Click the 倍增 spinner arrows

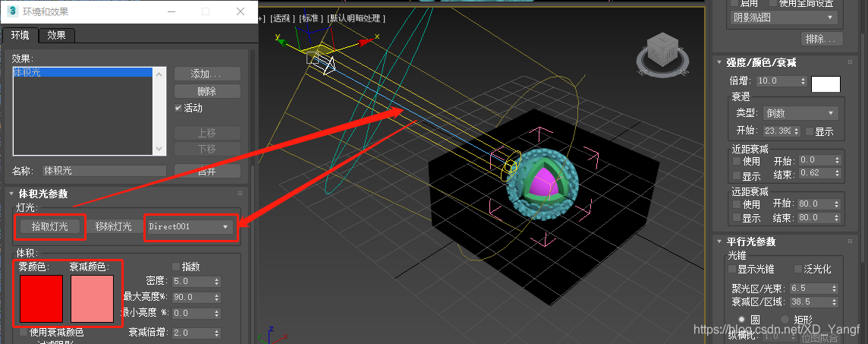pyautogui.click(x=804, y=81)
